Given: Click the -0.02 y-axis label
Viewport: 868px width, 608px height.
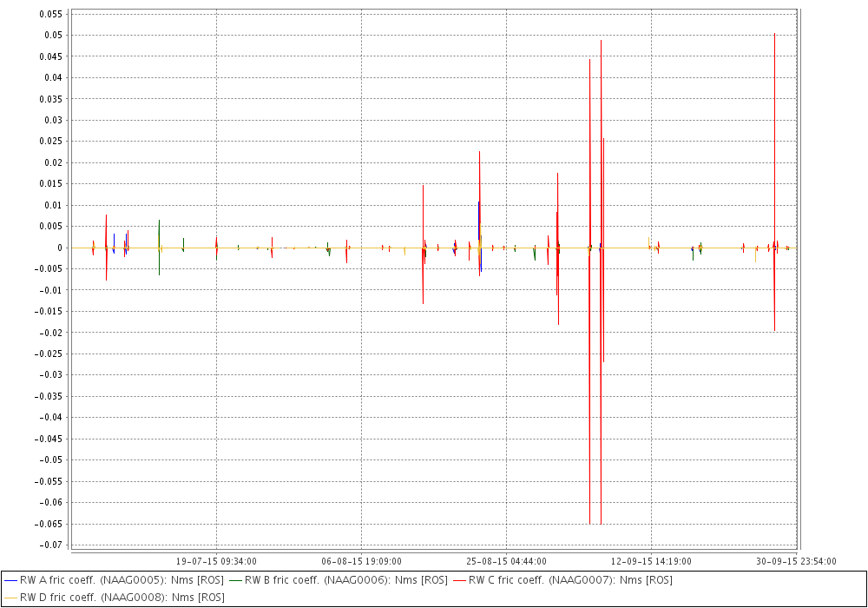Looking at the screenshot, I should coord(51,333).
